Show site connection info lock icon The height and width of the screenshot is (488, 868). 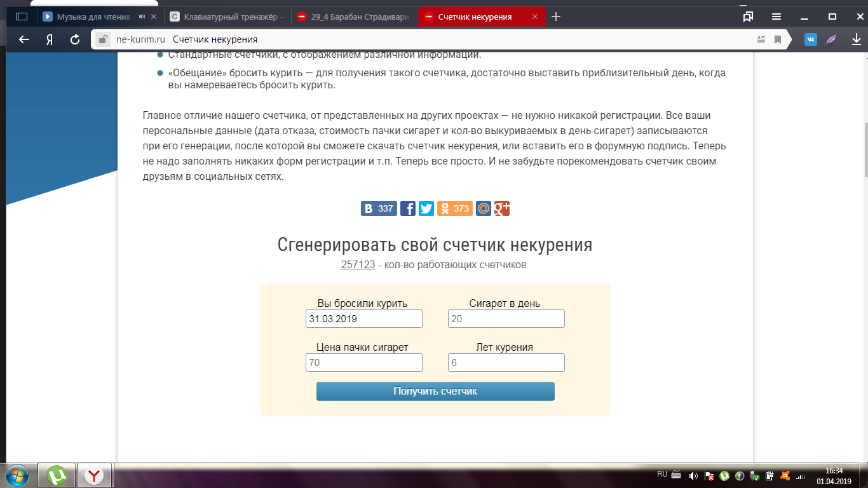[102, 39]
